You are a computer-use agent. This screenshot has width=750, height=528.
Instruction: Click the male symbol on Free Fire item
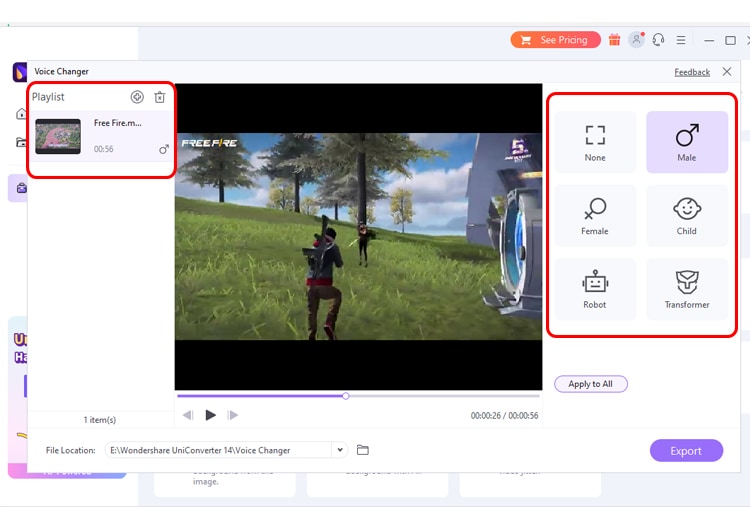164,150
